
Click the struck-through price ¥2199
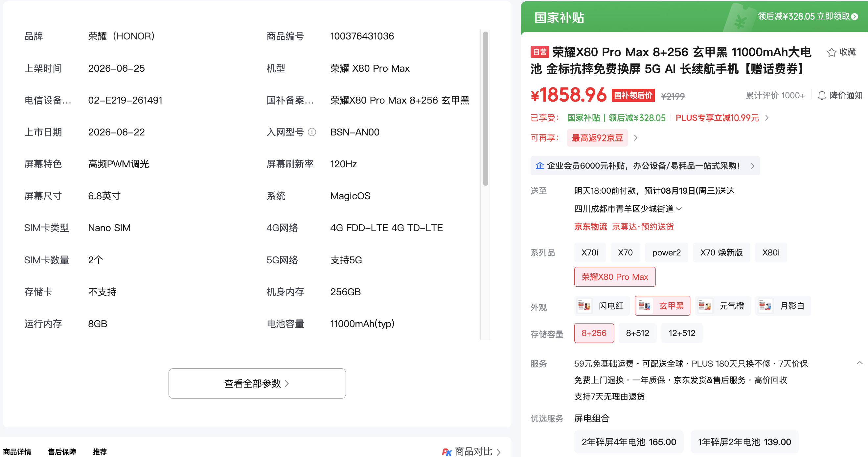[673, 96]
